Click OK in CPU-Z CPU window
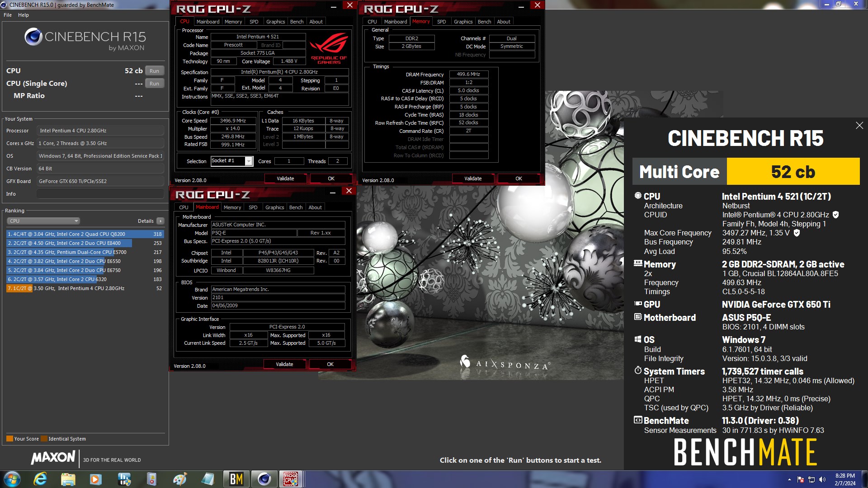This screenshot has height=488, width=868. [331, 178]
